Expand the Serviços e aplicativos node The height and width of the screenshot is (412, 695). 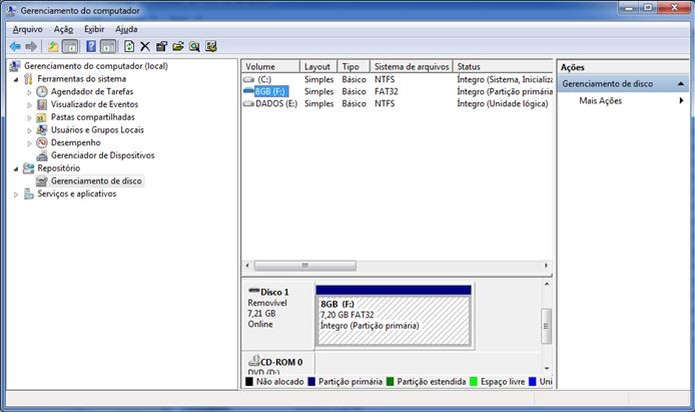[16, 194]
